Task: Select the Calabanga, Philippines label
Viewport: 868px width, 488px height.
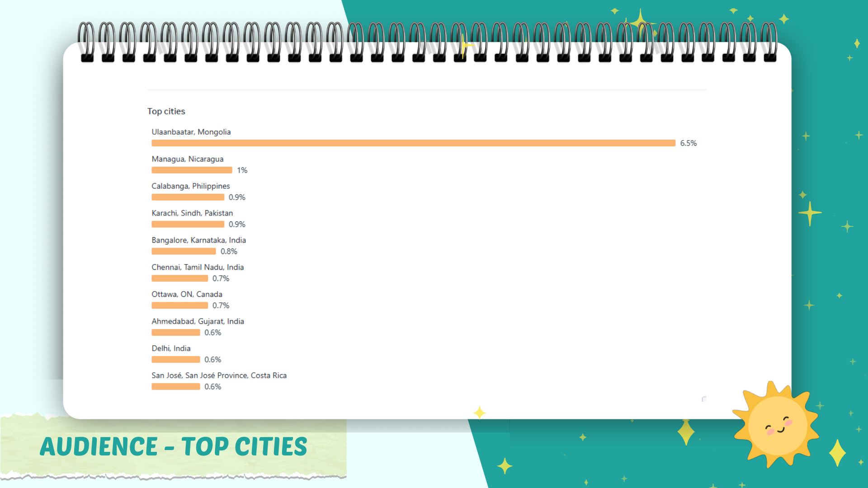Action: click(190, 186)
